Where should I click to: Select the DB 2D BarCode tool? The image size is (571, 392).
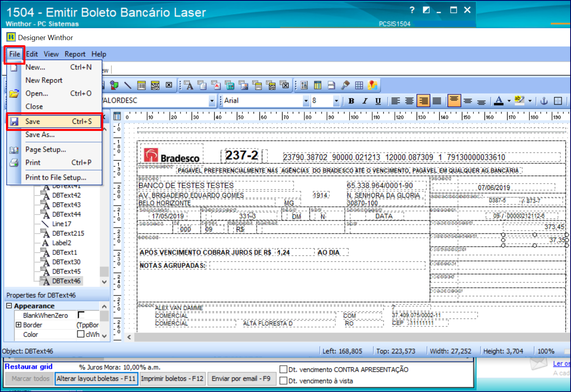tap(271, 85)
